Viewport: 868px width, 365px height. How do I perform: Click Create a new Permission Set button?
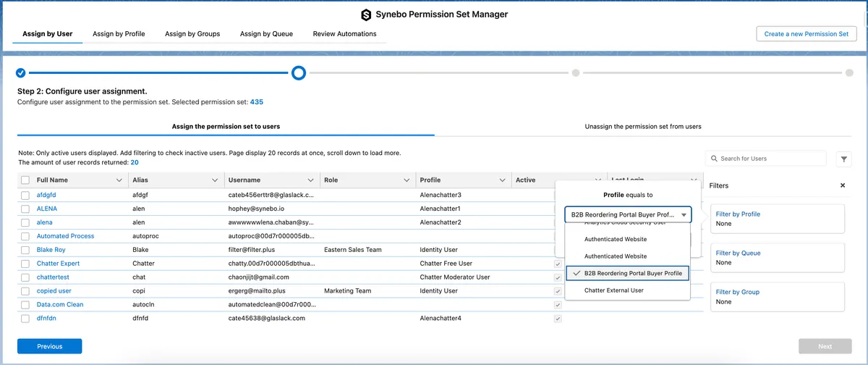[807, 34]
